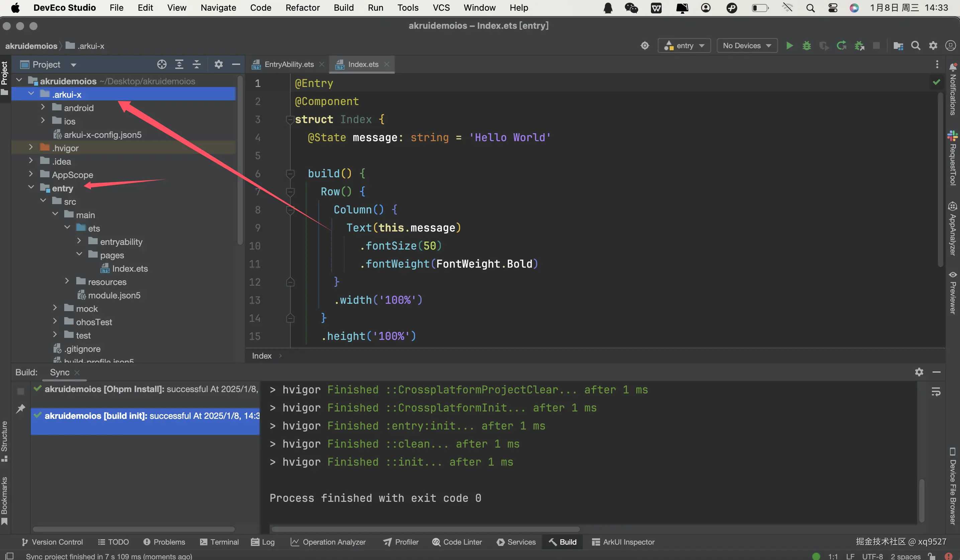This screenshot has height=560, width=960.
Task: Open the Refactor menu
Action: [x=302, y=8]
